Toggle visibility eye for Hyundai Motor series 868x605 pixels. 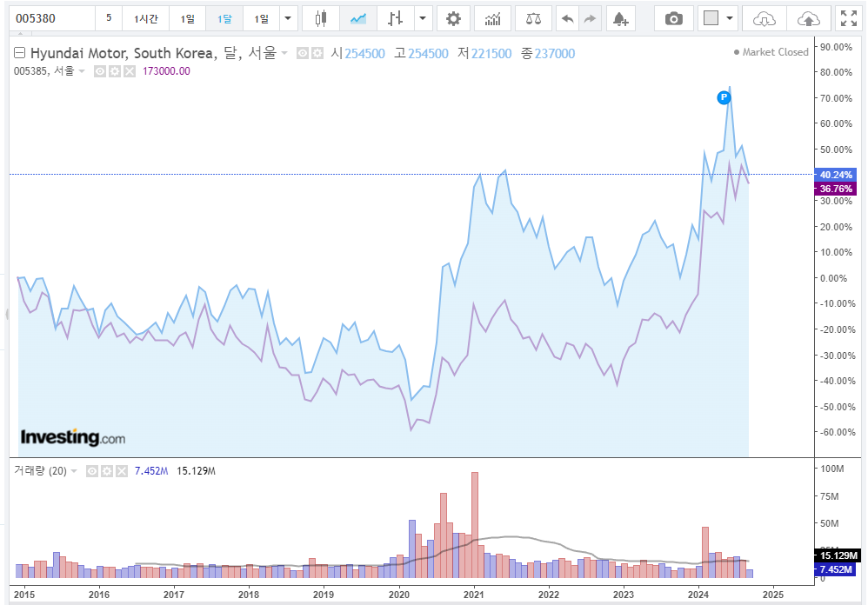(303, 54)
